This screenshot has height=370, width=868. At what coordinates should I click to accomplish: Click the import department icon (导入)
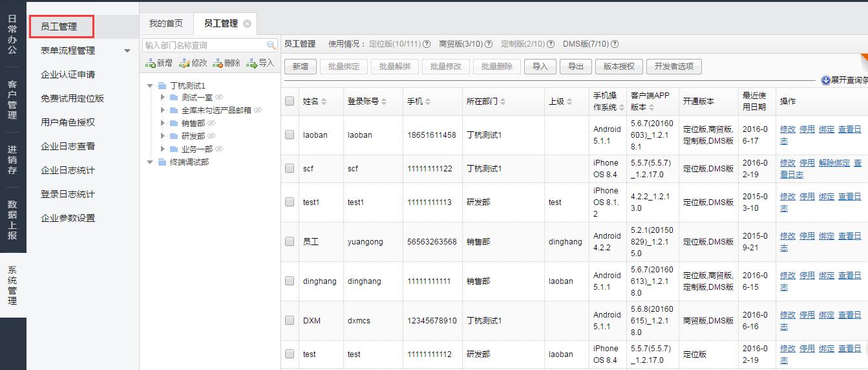pos(252,63)
